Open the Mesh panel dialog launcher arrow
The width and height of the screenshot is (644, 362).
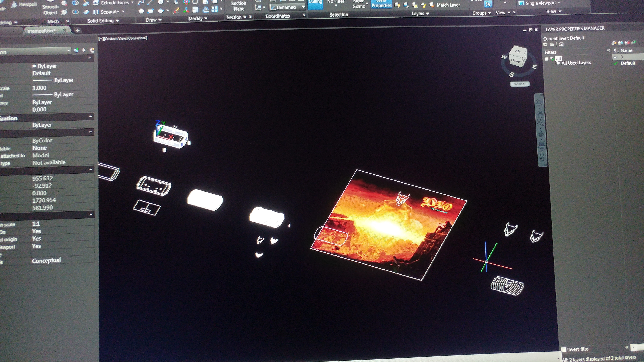click(x=67, y=21)
